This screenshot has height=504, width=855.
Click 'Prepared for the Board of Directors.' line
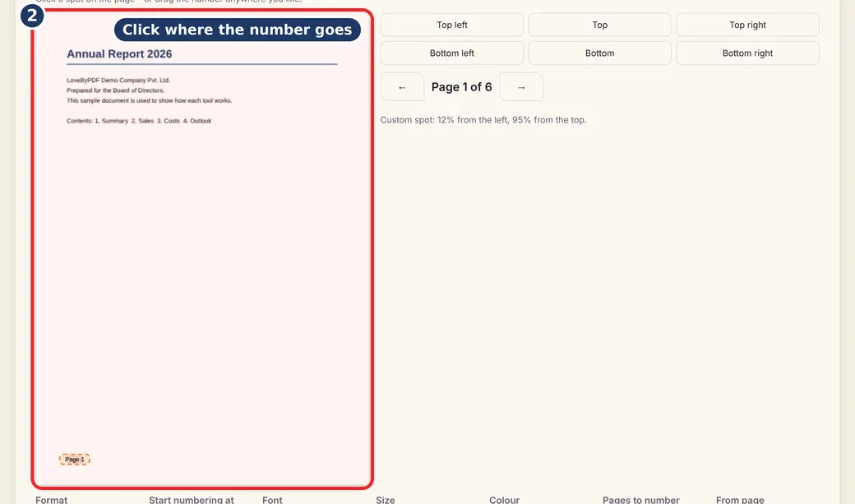[x=116, y=90]
